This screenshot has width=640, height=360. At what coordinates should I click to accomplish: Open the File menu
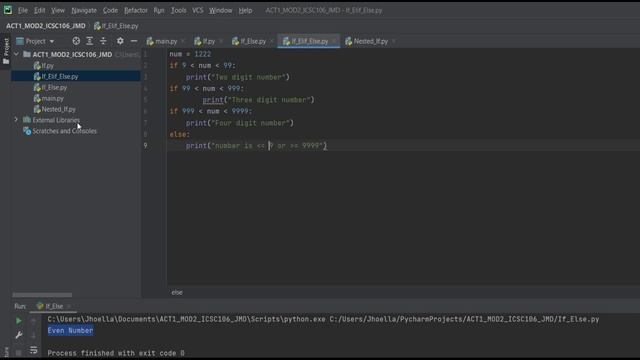click(x=23, y=10)
